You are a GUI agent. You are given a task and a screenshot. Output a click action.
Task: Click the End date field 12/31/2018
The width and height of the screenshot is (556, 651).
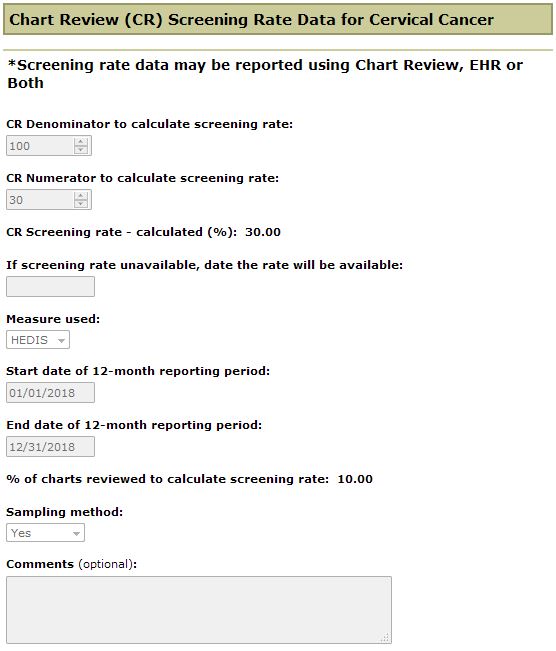[x=50, y=447]
